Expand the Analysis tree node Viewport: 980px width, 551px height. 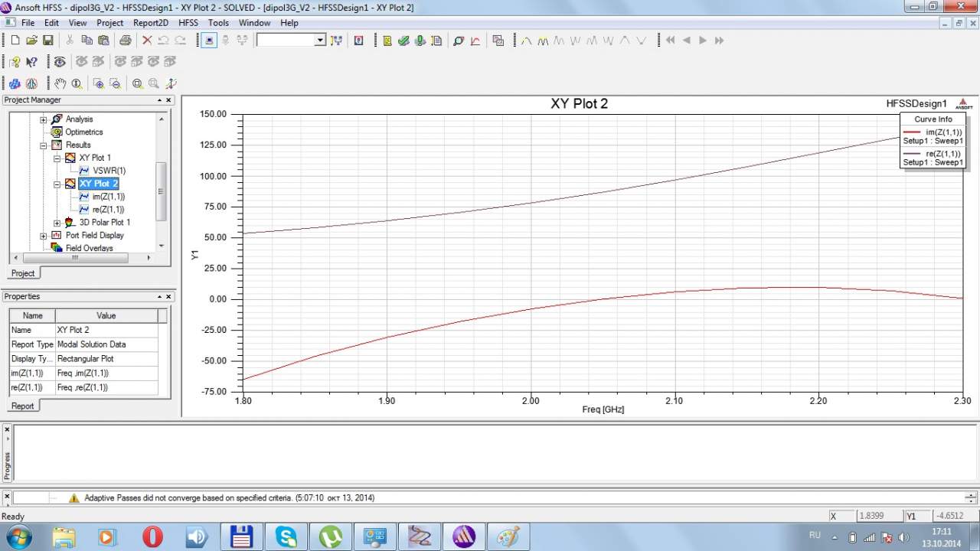44,119
